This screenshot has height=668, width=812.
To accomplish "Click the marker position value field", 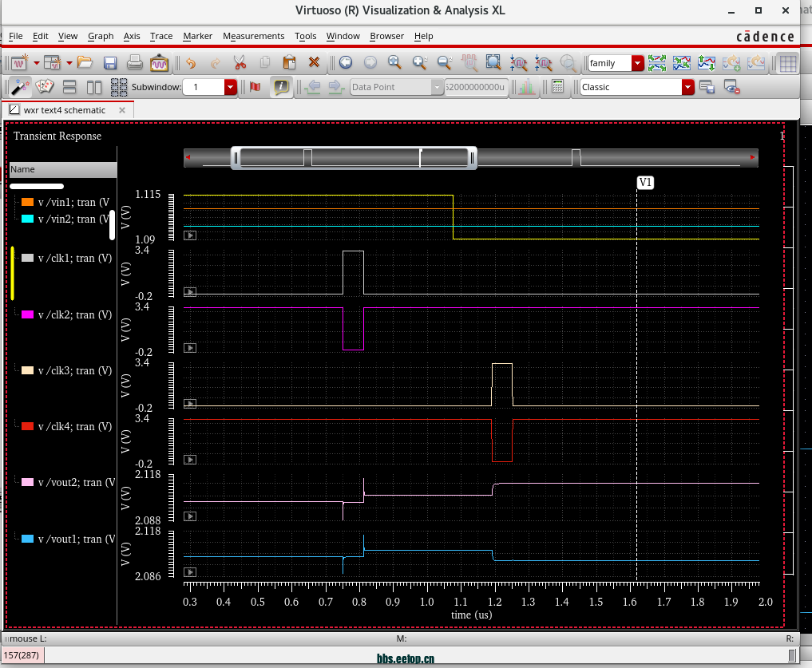I will [x=476, y=87].
